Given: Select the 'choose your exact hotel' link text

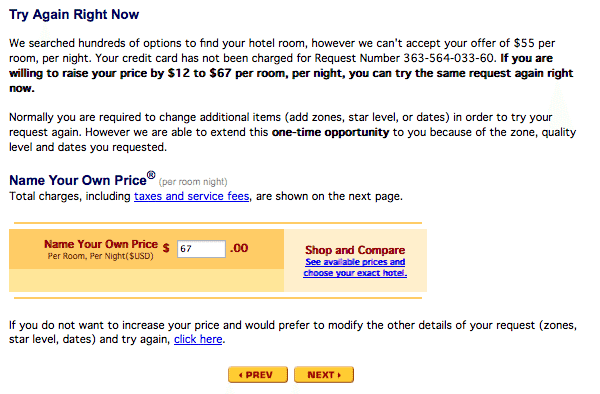Looking at the screenshot, I should pyautogui.click(x=355, y=273).
